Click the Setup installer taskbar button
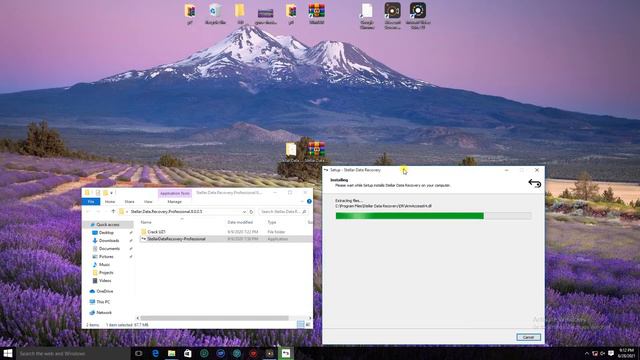This screenshot has width=640, height=360. (x=286, y=353)
